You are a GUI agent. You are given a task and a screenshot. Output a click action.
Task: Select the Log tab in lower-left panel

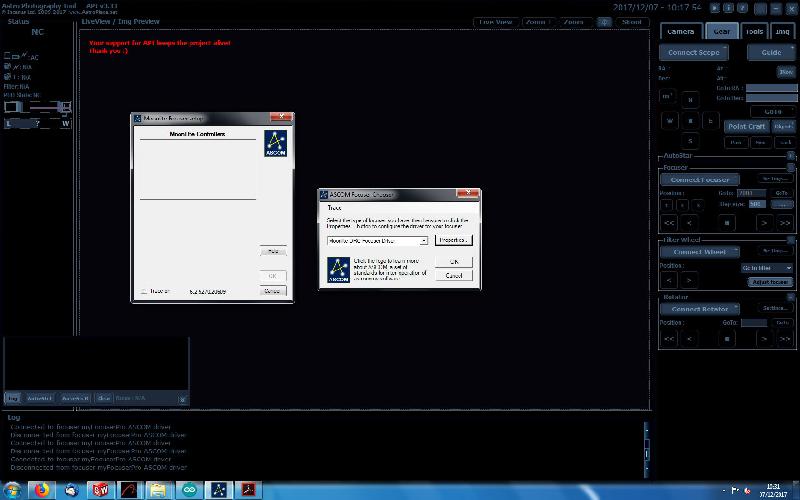click(13, 398)
